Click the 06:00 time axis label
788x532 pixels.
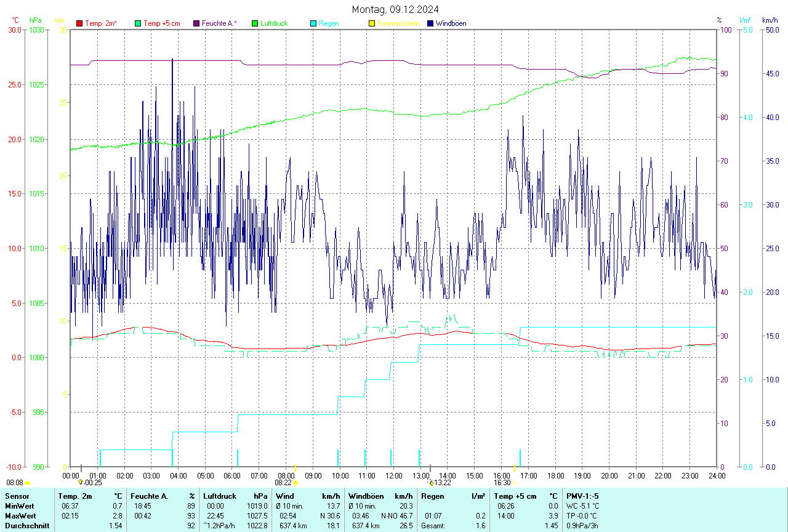(232, 476)
